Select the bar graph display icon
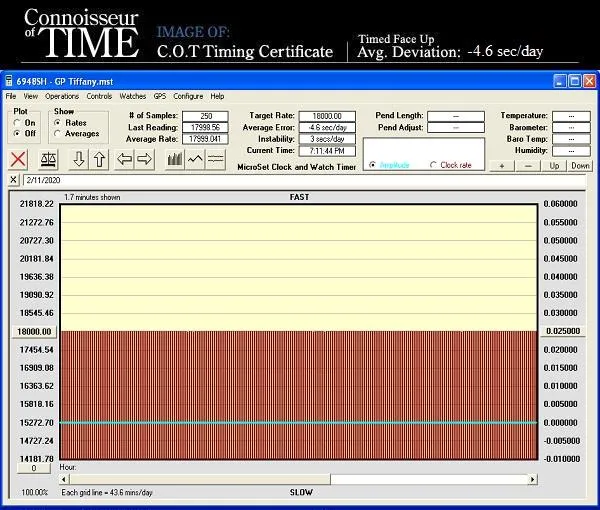 pos(175,159)
